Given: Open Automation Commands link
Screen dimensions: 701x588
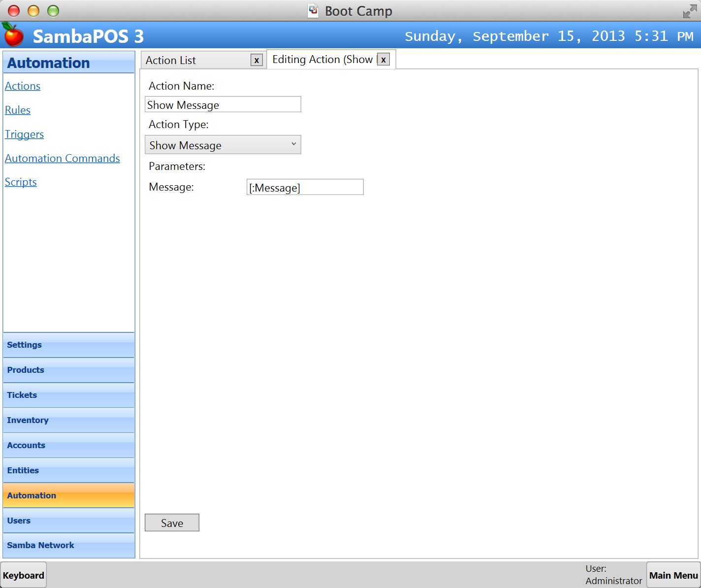Looking at the screenshot, I should point(63,159).
